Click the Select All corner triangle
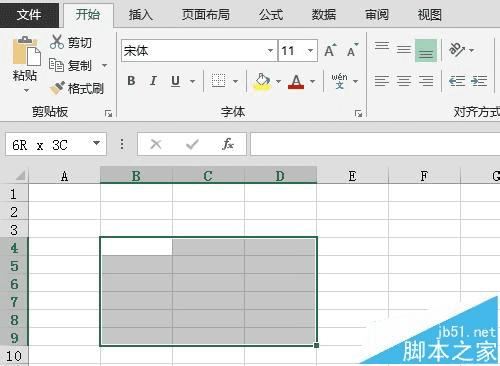The image size is (500, 366). click(20, 175)
